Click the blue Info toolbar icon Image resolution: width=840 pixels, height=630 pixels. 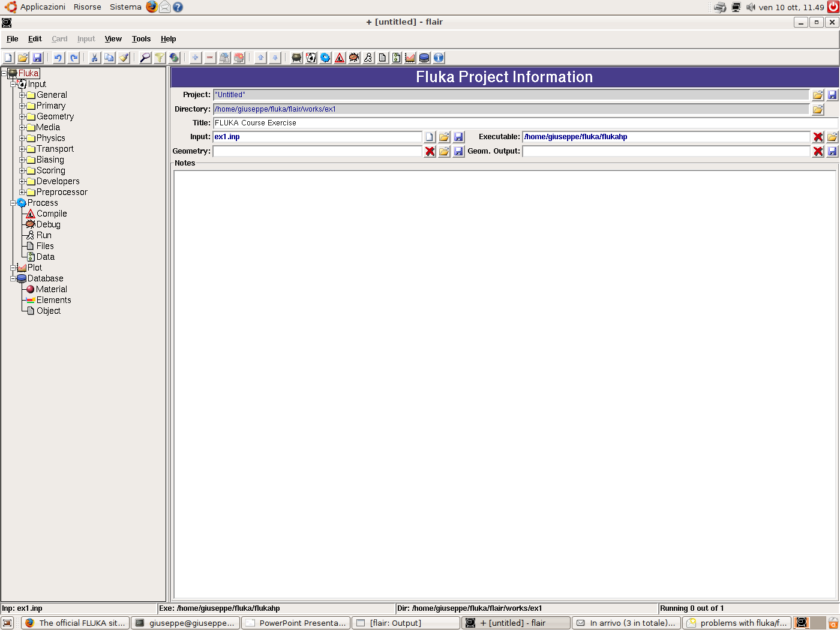coord(439,58)
